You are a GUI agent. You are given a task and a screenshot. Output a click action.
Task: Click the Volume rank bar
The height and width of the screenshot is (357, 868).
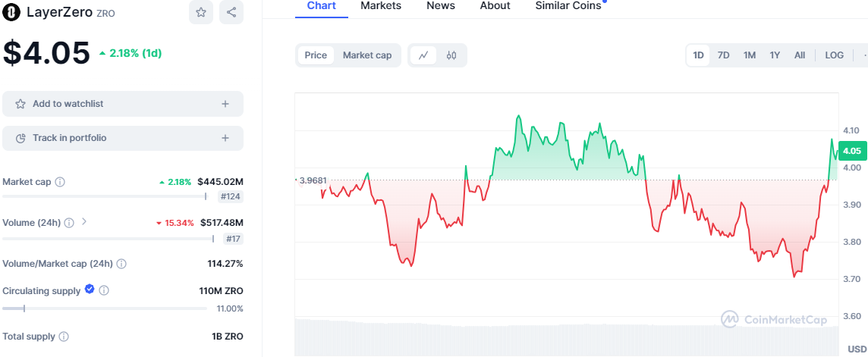[108, 239]
